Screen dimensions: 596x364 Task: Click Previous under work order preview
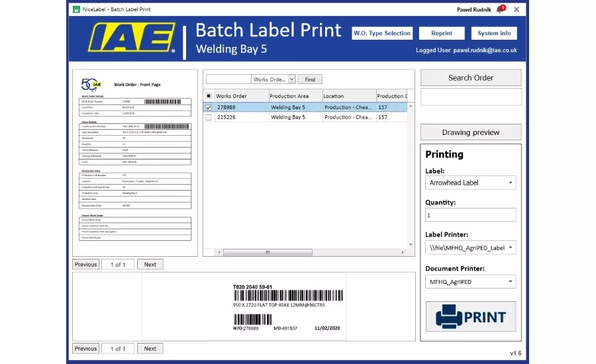[85, 265]
